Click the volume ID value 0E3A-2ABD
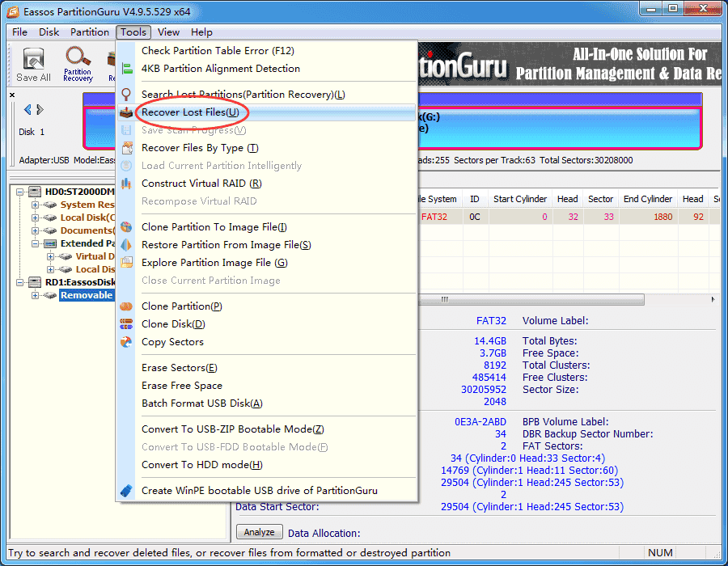The height and width of the screenshot is (566, 728). click(480, 422)
